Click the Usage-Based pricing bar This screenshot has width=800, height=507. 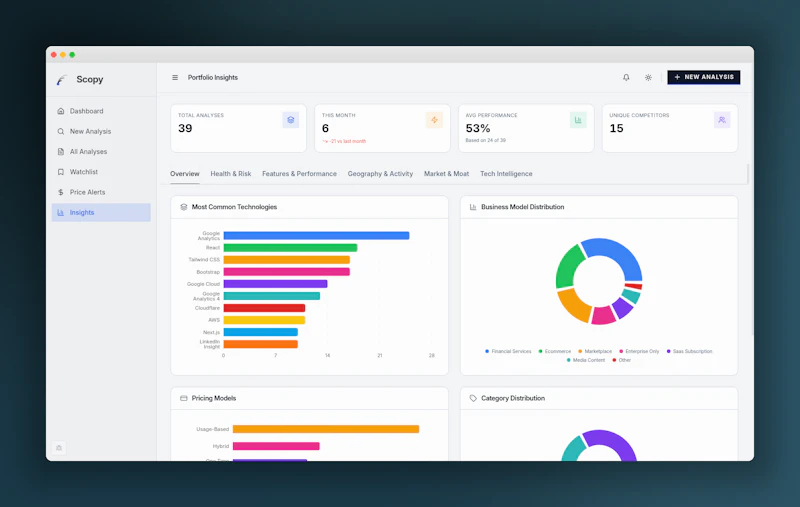pyautogui.click(x=326, y=429)
